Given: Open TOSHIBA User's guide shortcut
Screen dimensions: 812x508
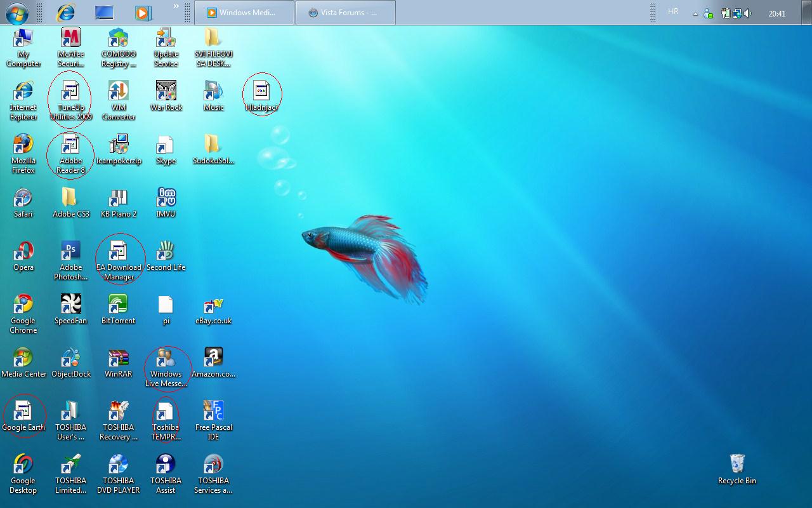Looking at the screenshot, I should pyautogui.click(x=70, y=421).
